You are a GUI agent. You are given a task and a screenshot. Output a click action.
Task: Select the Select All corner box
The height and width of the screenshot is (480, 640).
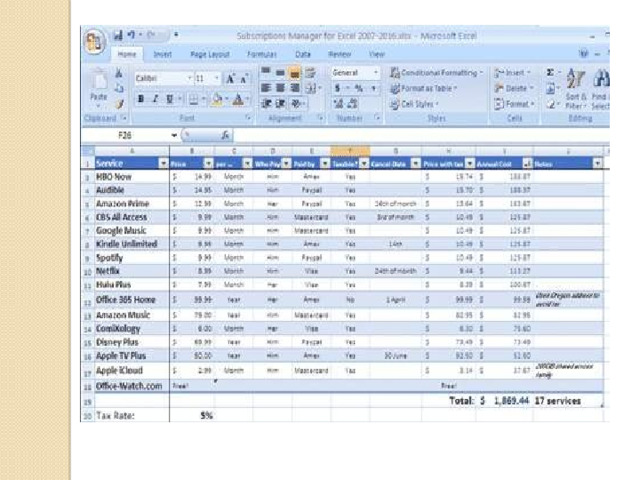(88, 151)
